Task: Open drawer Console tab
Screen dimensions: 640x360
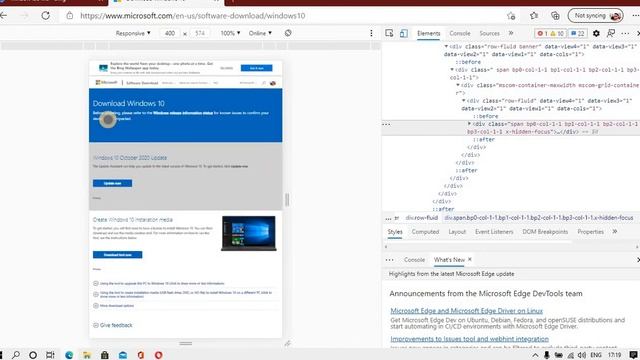Action: coord(414,260)
